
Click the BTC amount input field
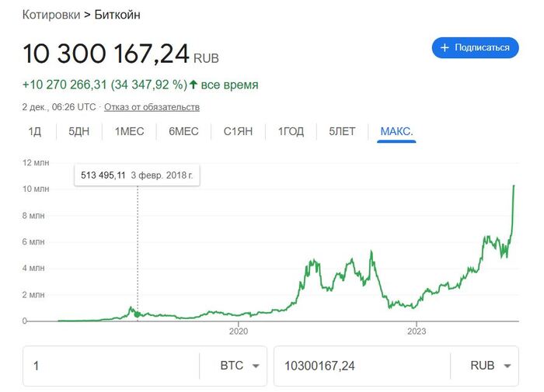tap(109, 366)
